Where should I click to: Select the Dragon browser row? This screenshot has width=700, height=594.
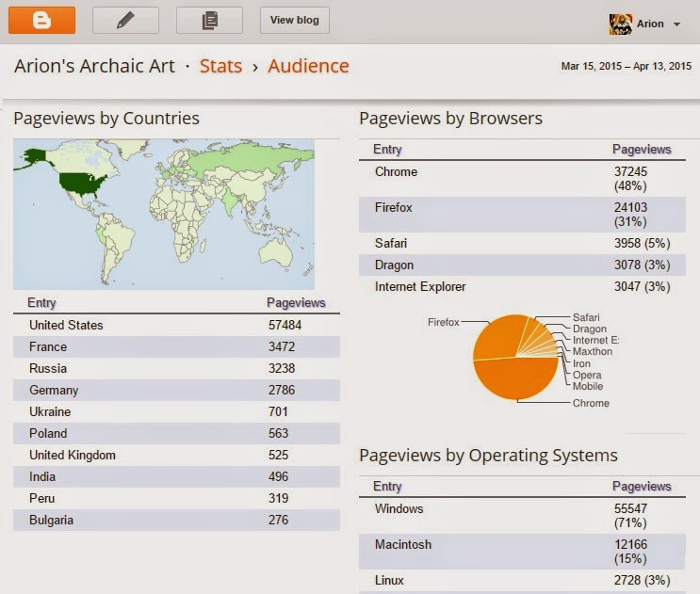tap(522, 265)
